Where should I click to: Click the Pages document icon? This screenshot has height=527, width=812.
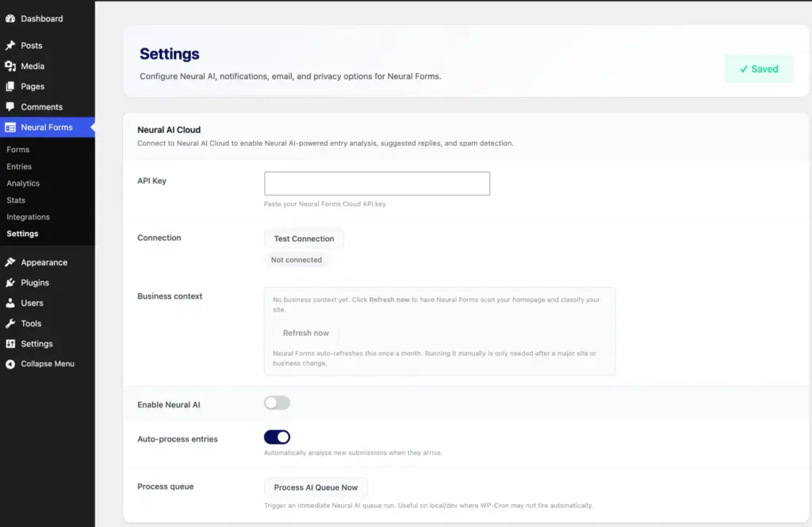(10, 86)
